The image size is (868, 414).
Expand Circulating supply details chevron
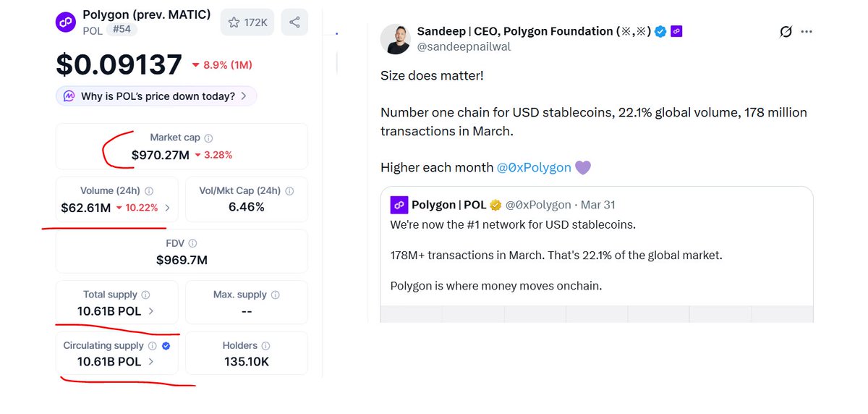tap(151, 362)
